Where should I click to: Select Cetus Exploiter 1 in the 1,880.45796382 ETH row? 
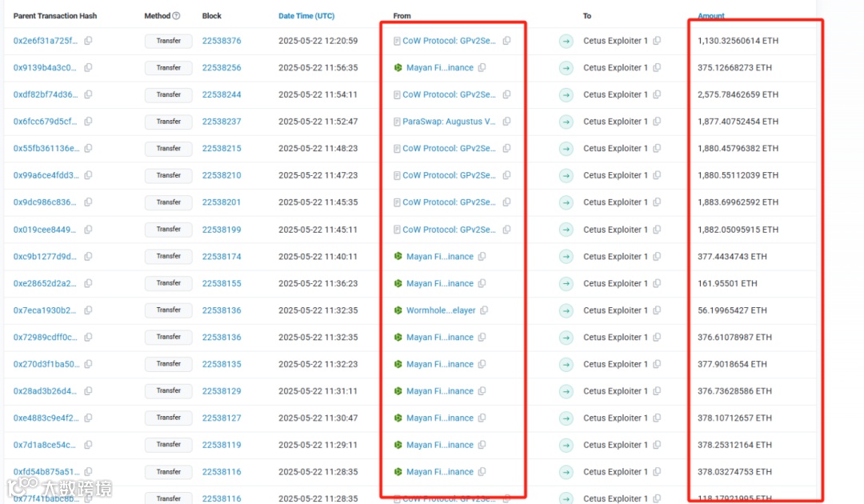pyautogui.click(x=615, y=148)
